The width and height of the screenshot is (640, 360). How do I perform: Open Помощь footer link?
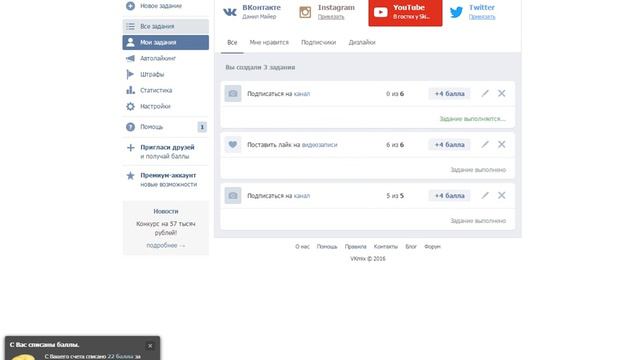coord(327,247)
